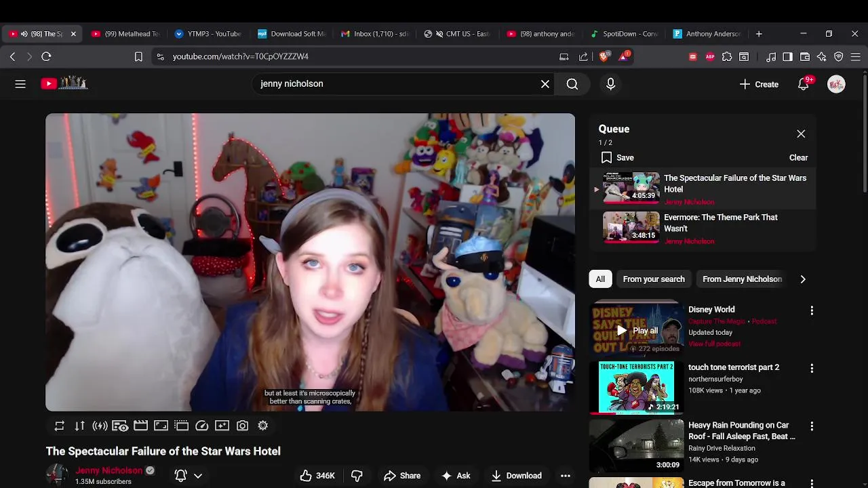
Task: Click the magnifier search button
Action: click(x=572, y=84)
